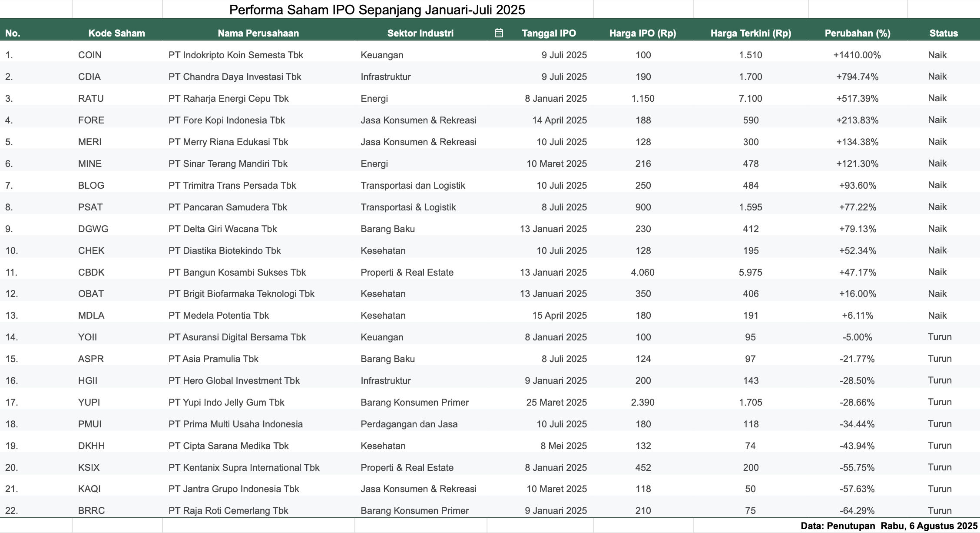Click the -64.29% change cell
980x533 pixels.
click(857, 510)
